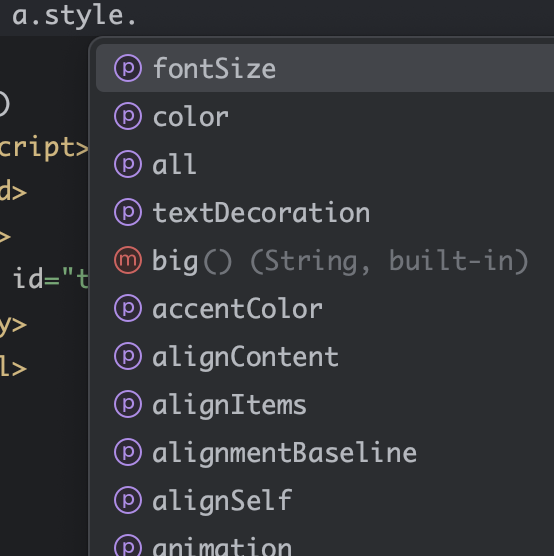Click the red method icon beside big()
The width and height of the screenshot is (554, 556).
point(128,260)
